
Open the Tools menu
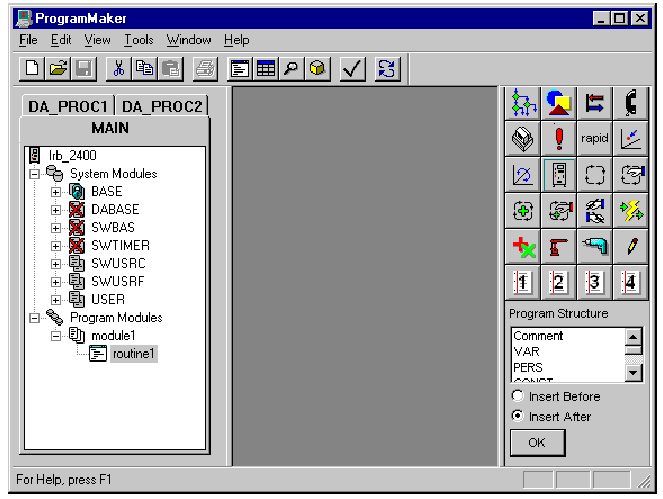(138, 40)
